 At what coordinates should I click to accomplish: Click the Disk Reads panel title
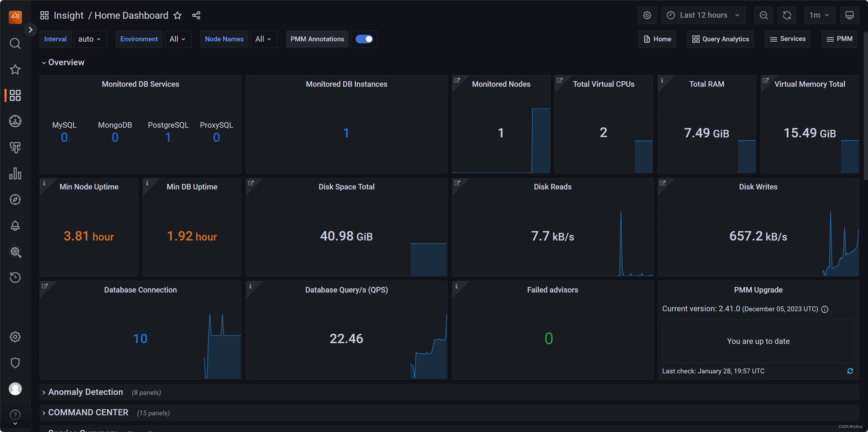tap(552, 187)
